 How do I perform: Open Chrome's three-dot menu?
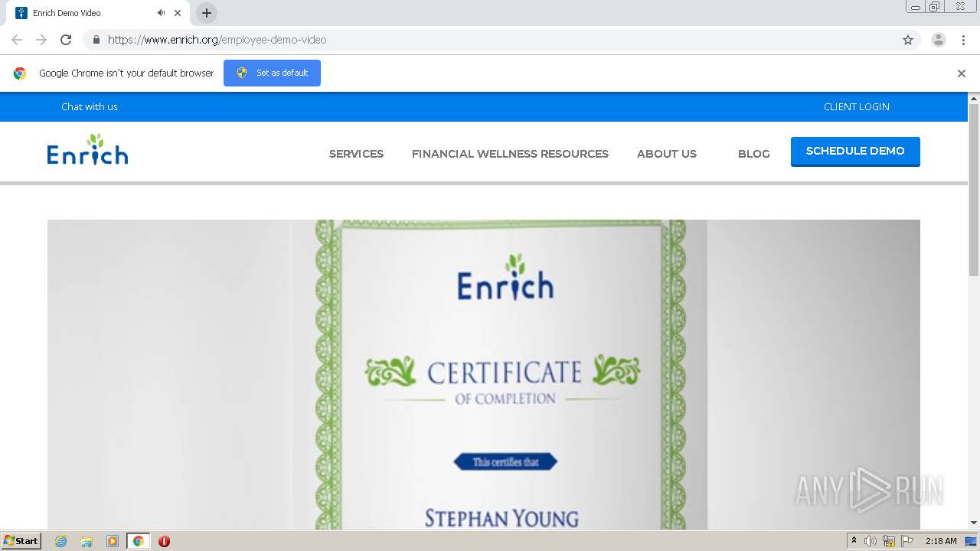(963, 40)
